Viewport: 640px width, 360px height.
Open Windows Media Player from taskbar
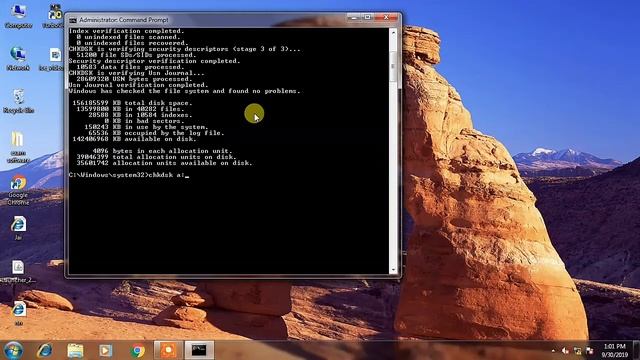click(106, 350)
